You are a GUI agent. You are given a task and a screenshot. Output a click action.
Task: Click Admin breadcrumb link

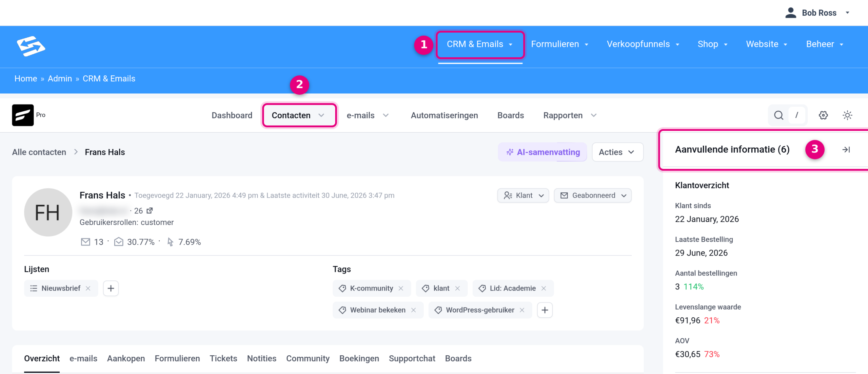(60, 79)
